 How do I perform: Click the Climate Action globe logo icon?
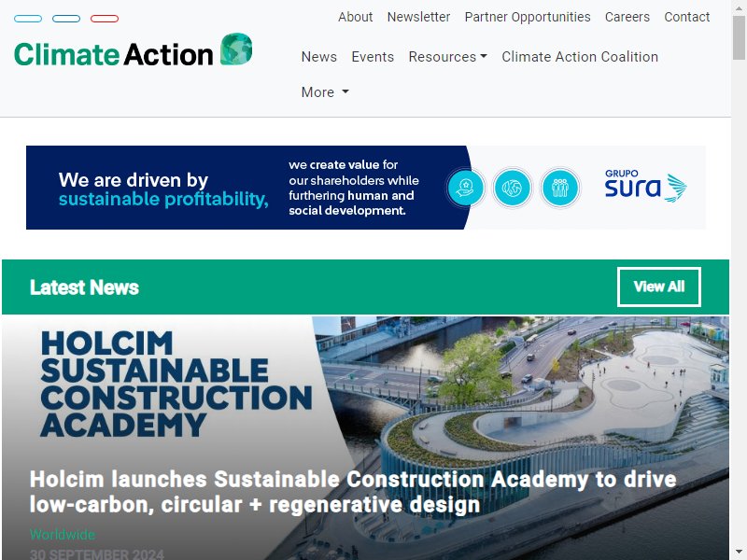point(236,49)
